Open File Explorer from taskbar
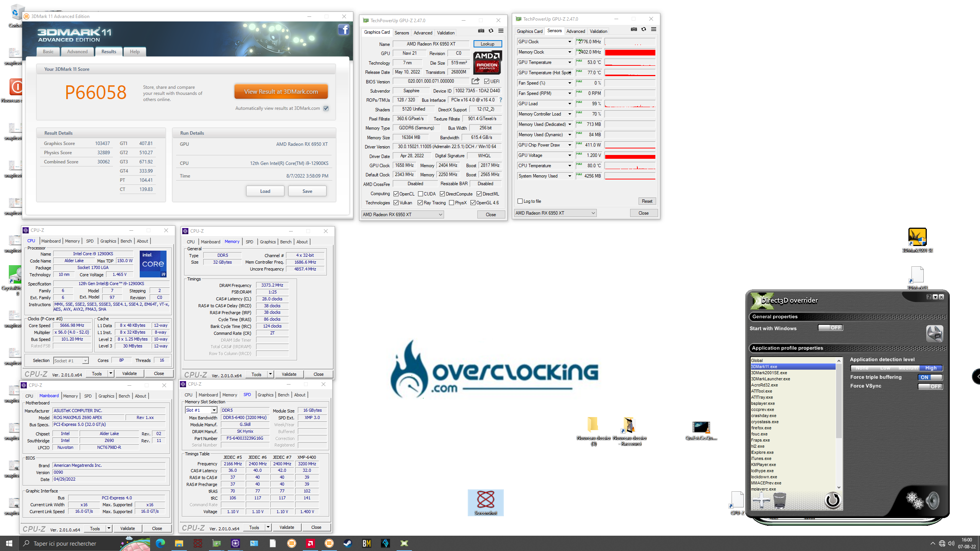This screenshot has width=980, height=551. pyautogui.click(x=179, y=543)
